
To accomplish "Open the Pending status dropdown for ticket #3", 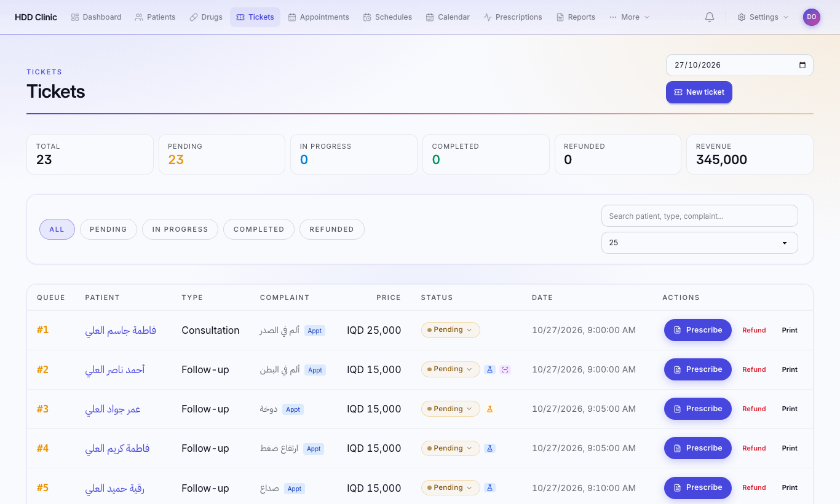I will click(450, 409).
